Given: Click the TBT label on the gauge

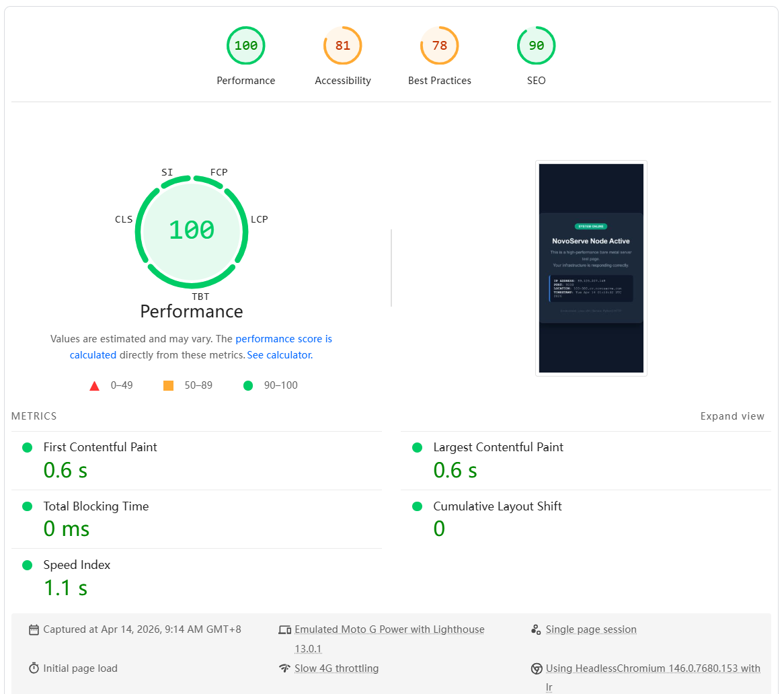Looking at the screenshot, I should tap(200, 297).
